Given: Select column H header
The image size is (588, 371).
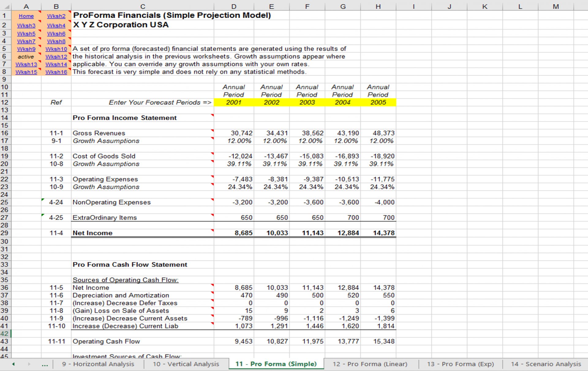Looking at the screenshot, I should 378,6.
